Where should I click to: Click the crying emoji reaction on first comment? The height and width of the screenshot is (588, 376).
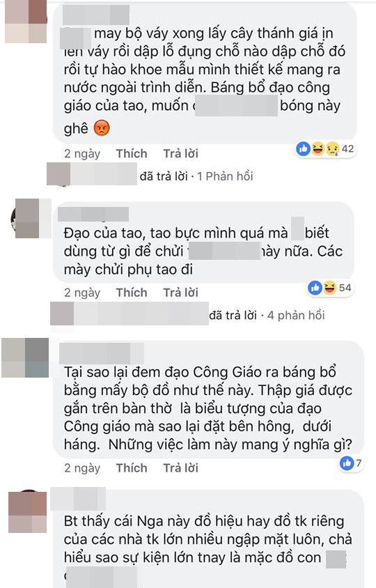pyautogui.click(x=331, y=149)
